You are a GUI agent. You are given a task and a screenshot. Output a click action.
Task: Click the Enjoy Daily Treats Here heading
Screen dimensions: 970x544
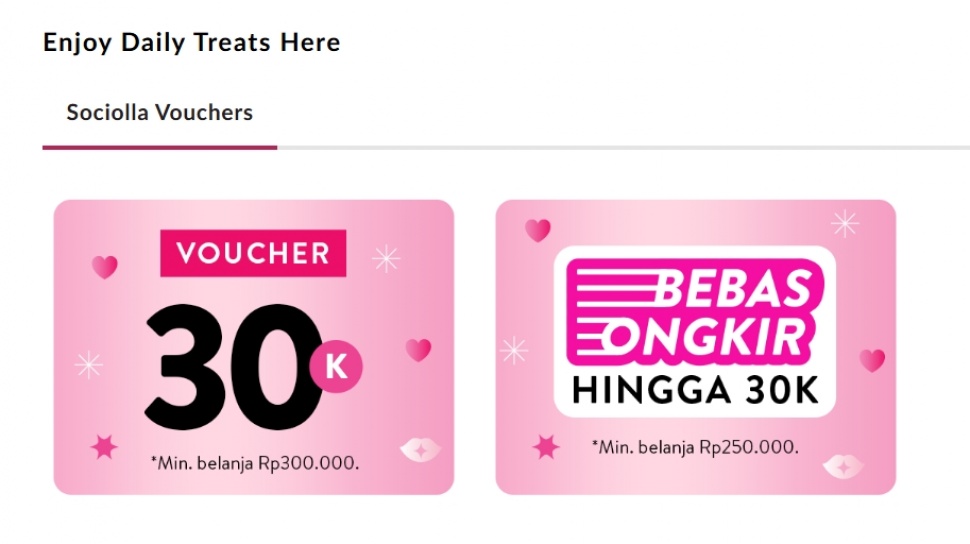pos(192,42)
